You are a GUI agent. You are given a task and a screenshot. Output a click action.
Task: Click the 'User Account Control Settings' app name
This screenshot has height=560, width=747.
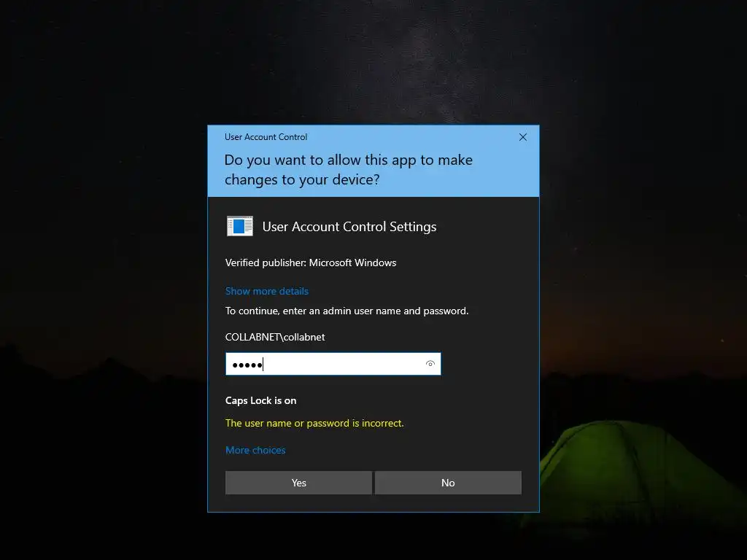(349, 227)
